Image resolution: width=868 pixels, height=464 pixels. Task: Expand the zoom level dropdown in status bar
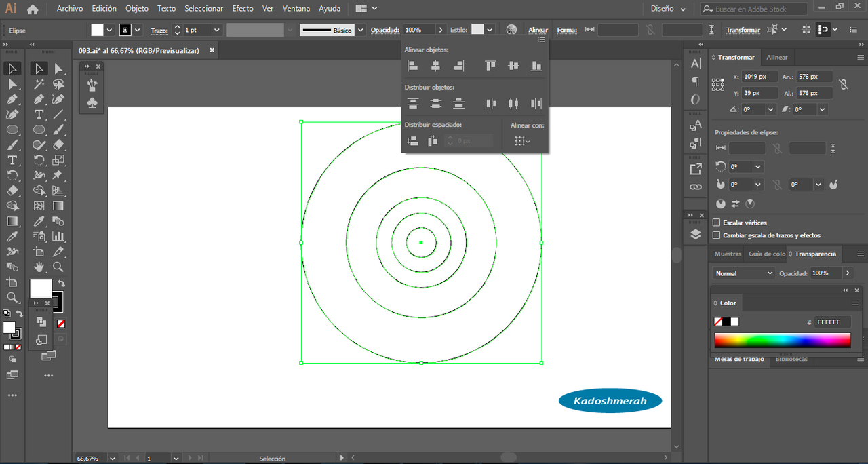112,459
